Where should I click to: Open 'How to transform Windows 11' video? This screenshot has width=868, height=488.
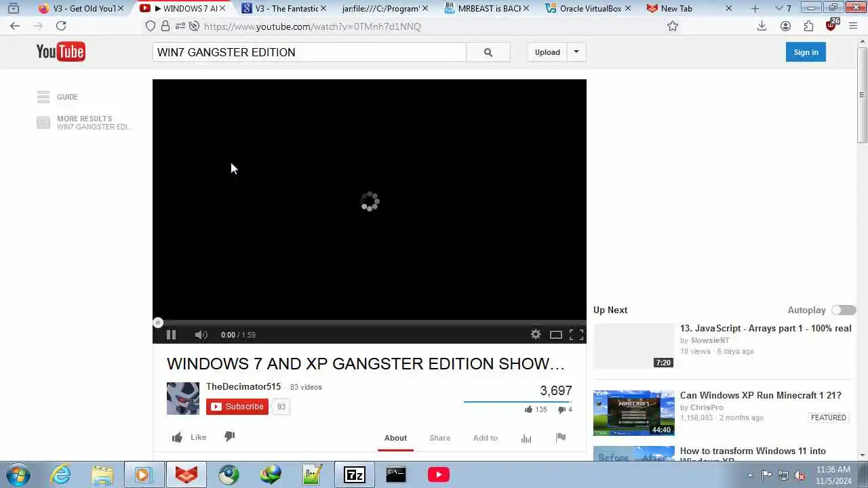tap(753, 453)
